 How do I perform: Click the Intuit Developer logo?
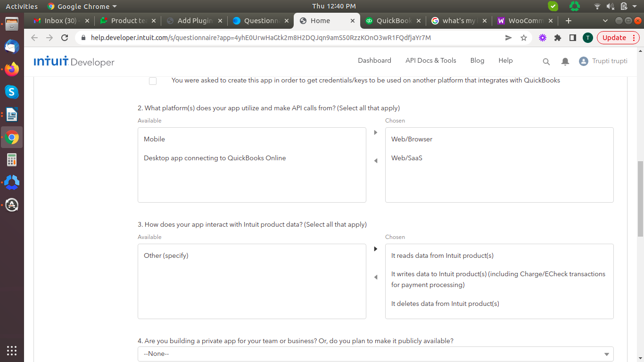[x=74, y=61]
